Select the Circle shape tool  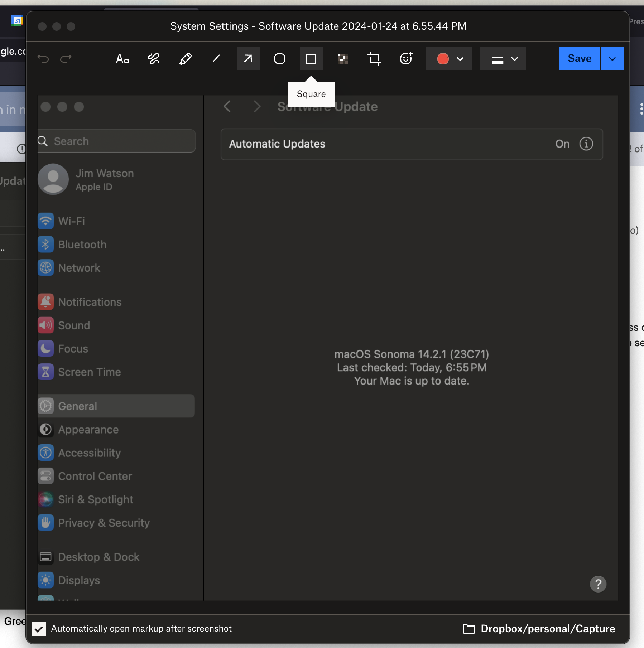280,59
